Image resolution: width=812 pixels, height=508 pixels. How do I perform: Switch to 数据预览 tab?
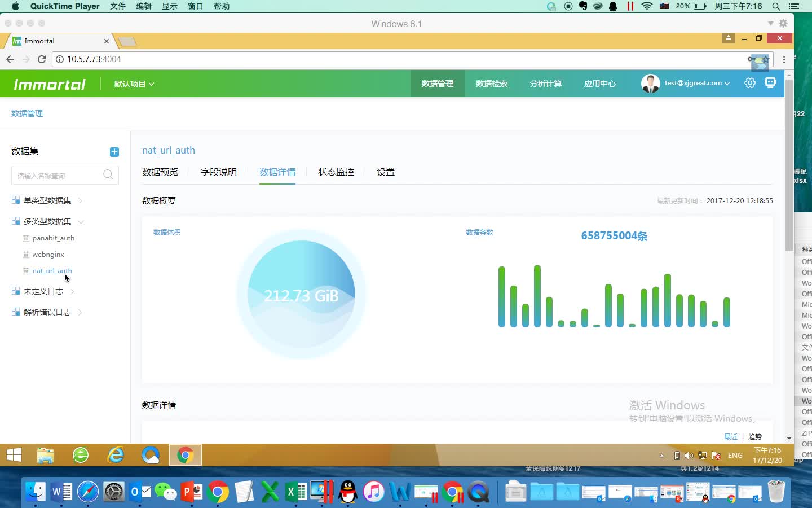coord(160,172)
